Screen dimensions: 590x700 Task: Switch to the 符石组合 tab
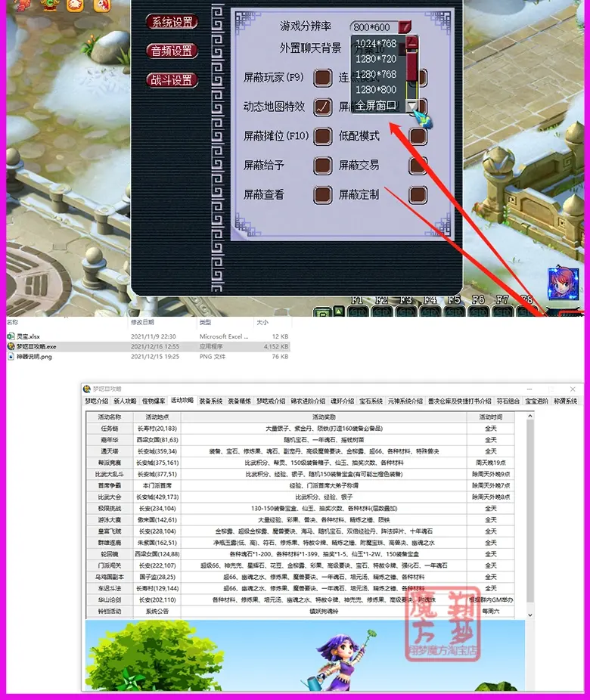click(x=508, y=401)
